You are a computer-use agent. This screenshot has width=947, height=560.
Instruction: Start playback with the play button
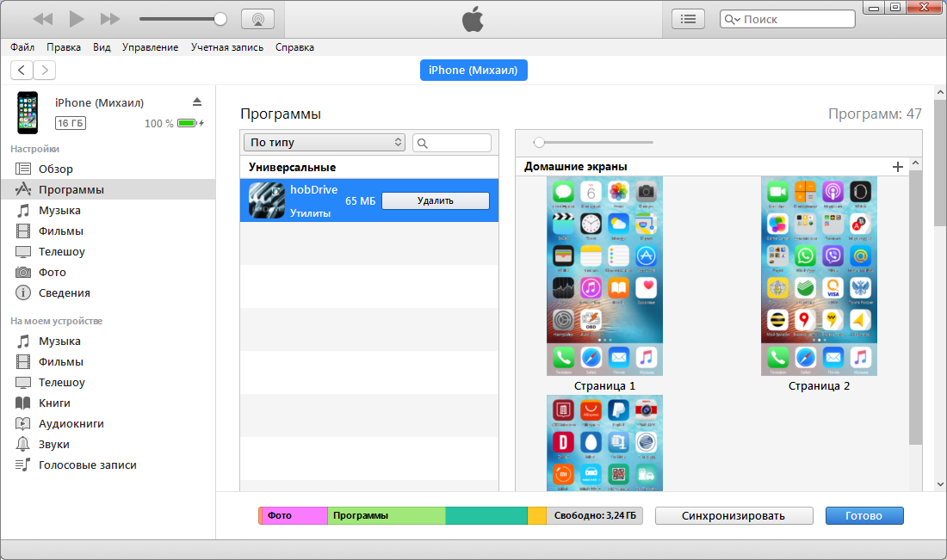tap(77, 19)
